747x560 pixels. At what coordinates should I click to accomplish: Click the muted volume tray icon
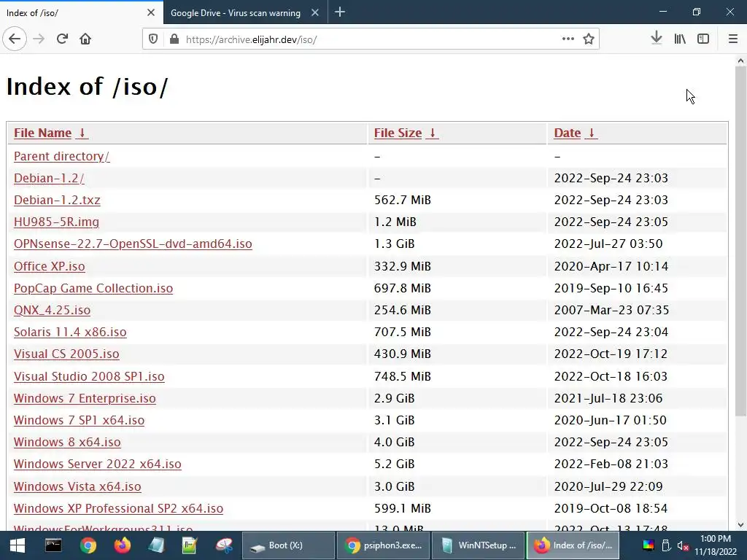click(683, 545)
